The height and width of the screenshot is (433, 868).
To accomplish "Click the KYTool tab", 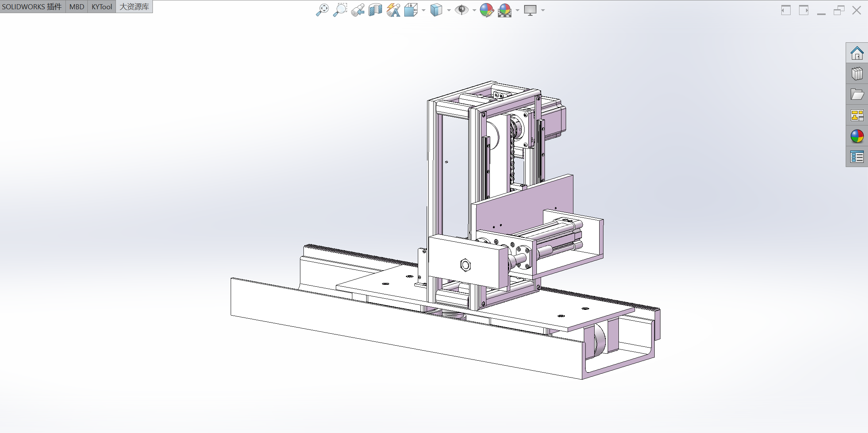I will 102,7.
